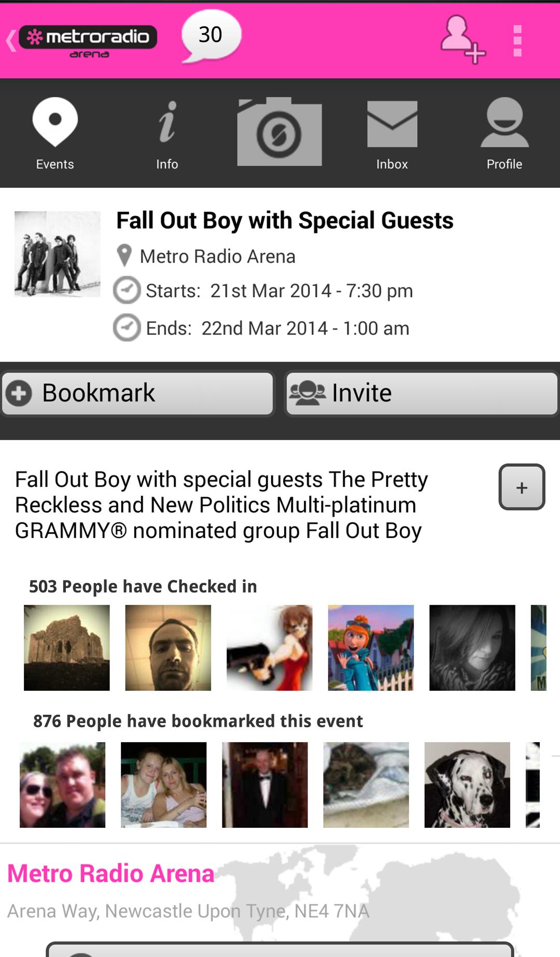Image resolution: width=560 pixels, height=957 pixels.
Task: Tap the back arrow beside Metro Radio logo
Action: 11,40
